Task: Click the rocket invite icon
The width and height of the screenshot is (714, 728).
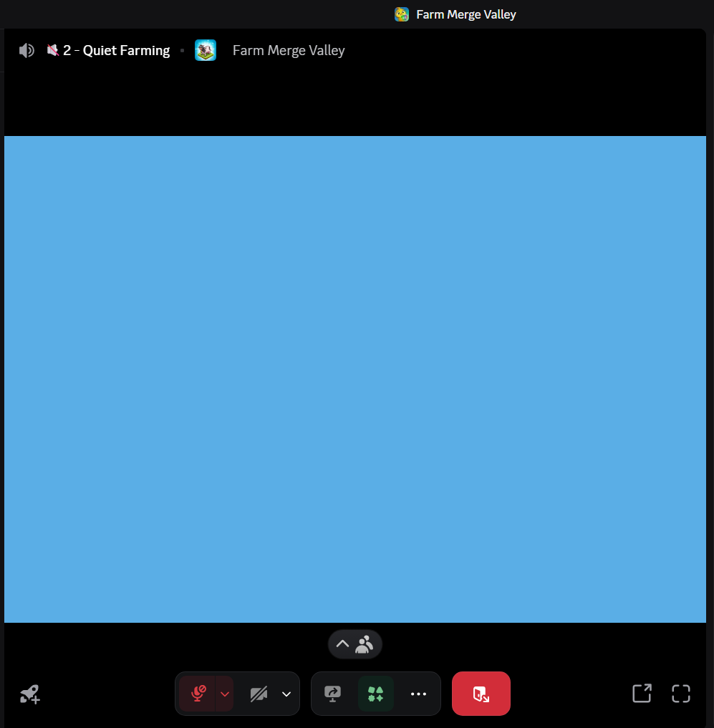Action: pos(30,694)
